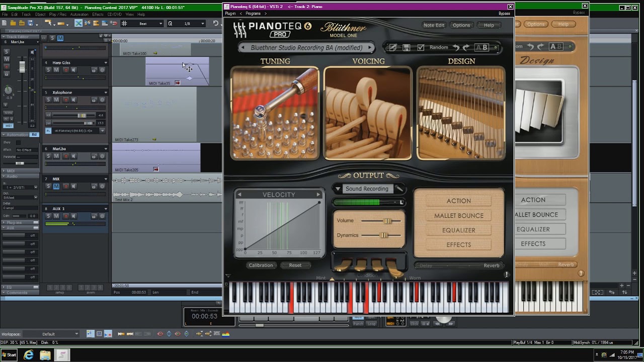
Task: Open the Pianoteq Help button
Action: (x=489, y=25)
